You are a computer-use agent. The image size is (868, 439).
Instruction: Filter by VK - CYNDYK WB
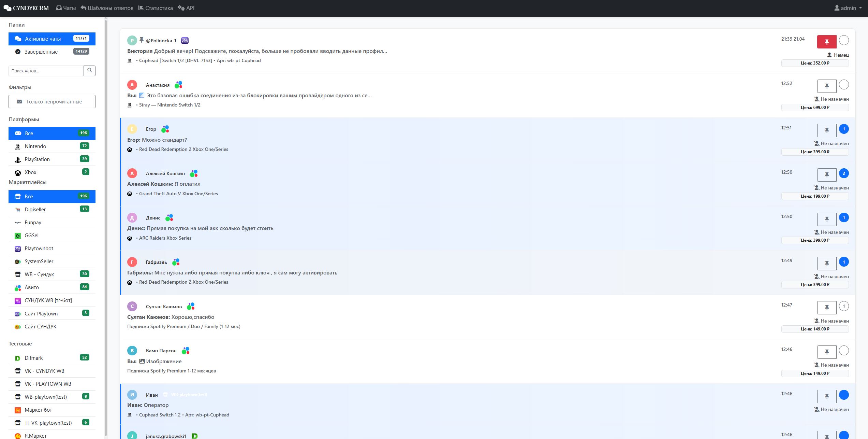pyautogui.click(x=52, y=371)
